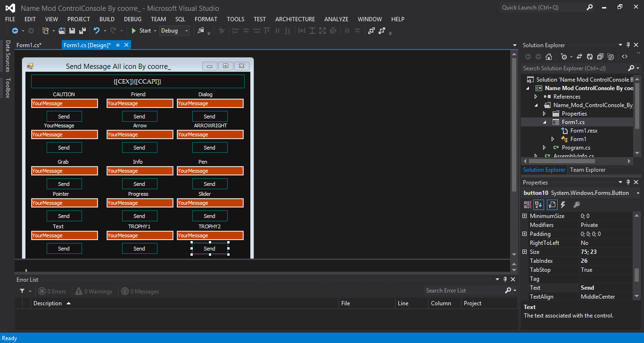Collapse the Form1.cs node

pos(545,122)
